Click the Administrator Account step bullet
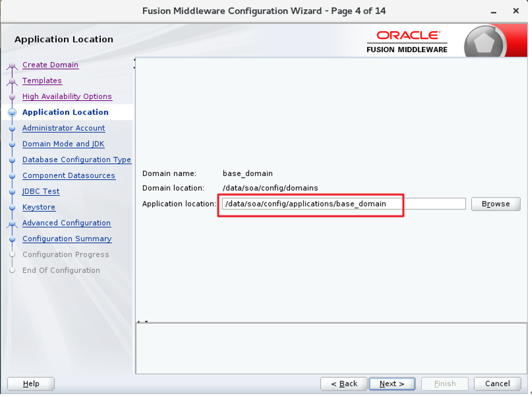 click(x=12, y=128)
